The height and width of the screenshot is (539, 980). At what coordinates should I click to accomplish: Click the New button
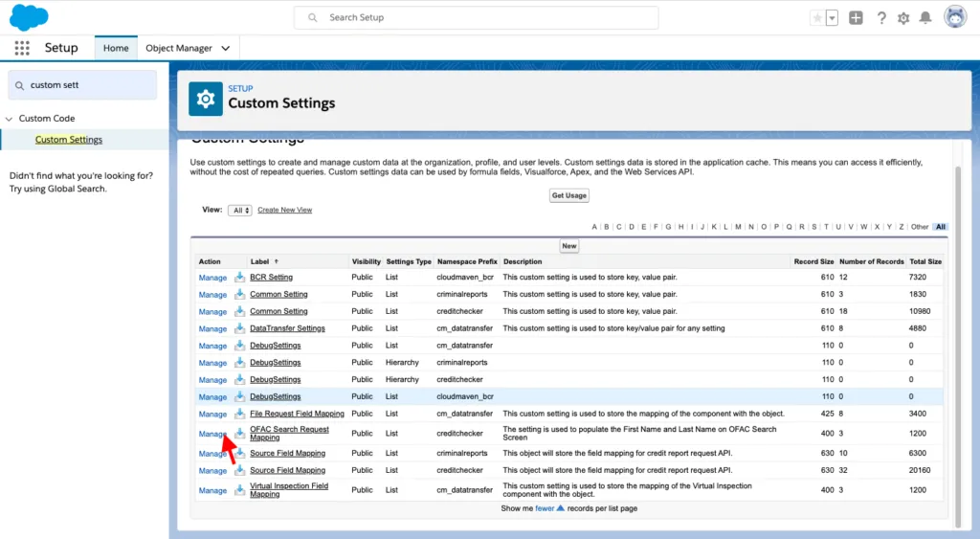click(x=568, y=246)
